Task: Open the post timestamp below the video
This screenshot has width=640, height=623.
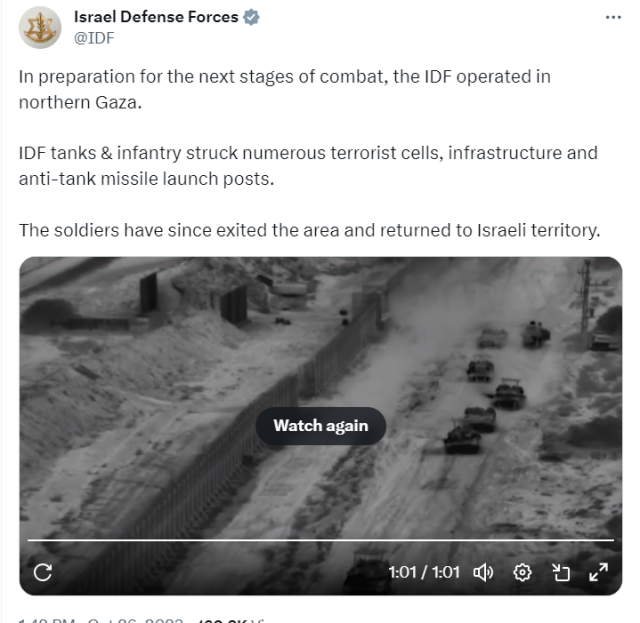Action: (x=101, y=621)
